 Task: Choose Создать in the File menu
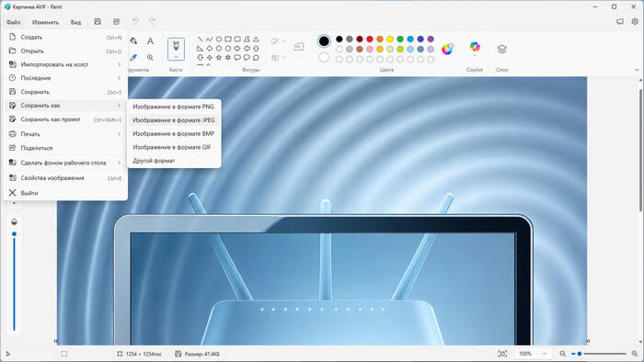[65, 38]
